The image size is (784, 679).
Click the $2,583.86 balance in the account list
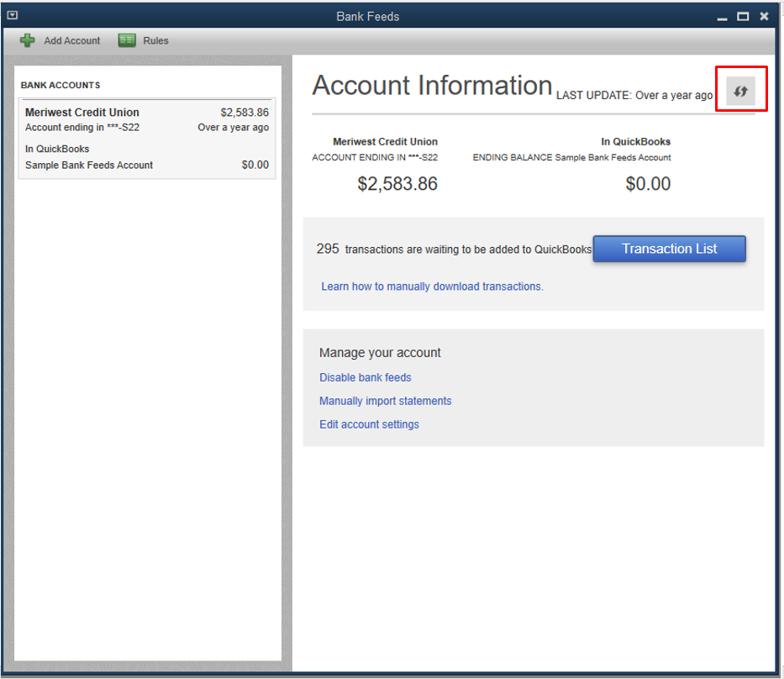[x=245, y=113]
